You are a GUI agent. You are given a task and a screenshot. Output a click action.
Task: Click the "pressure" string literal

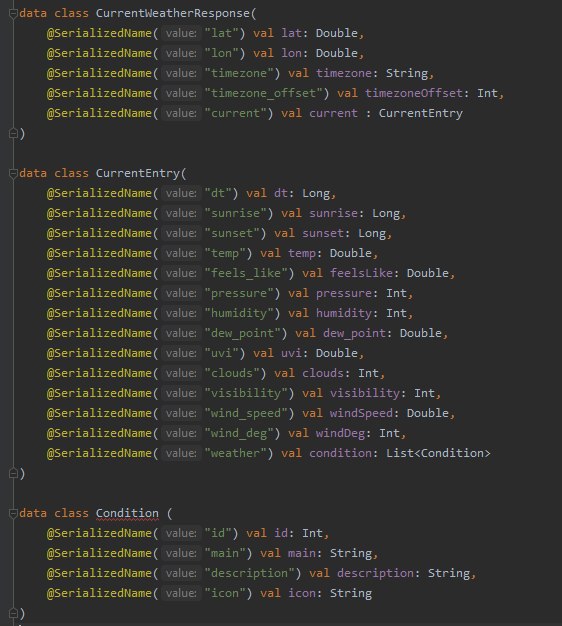pos(239,293)
